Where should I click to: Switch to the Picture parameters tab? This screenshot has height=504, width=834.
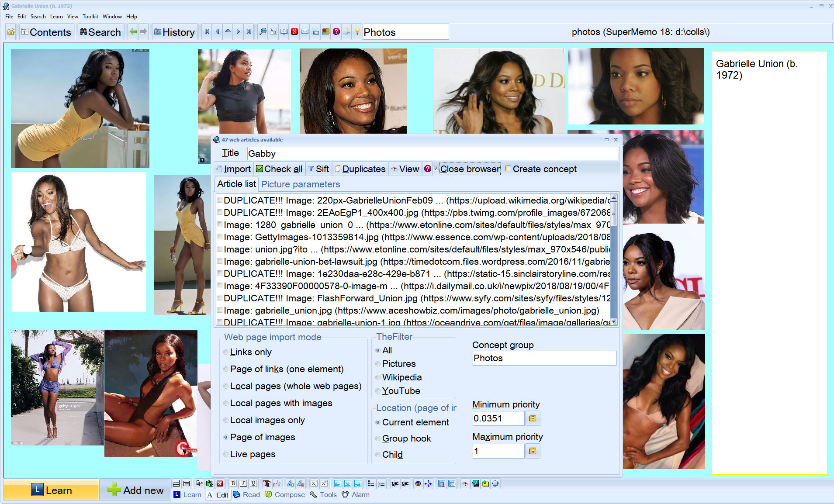pos(301,184)
